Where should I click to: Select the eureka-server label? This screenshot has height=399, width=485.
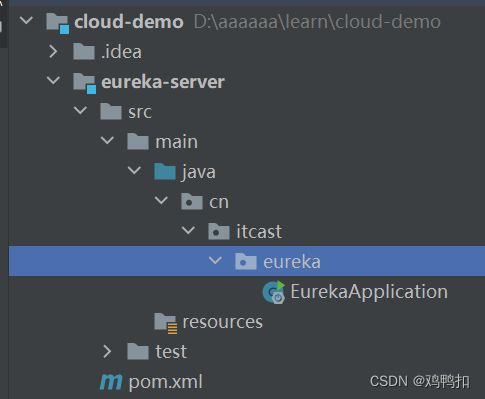tap(163, 82)
